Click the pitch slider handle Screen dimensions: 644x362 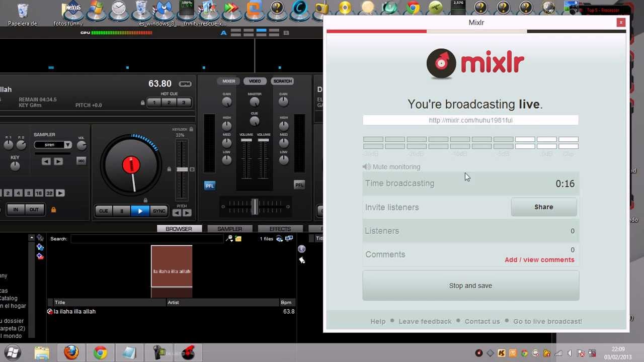(x=182, y=169)
